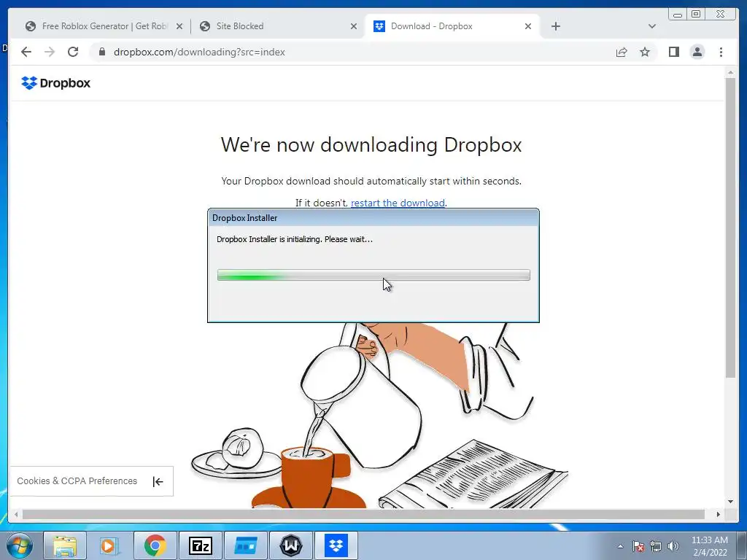Open the W hexagon app in taskbar
This screenshot has width=747, height=560.
(x=290, y=545)
